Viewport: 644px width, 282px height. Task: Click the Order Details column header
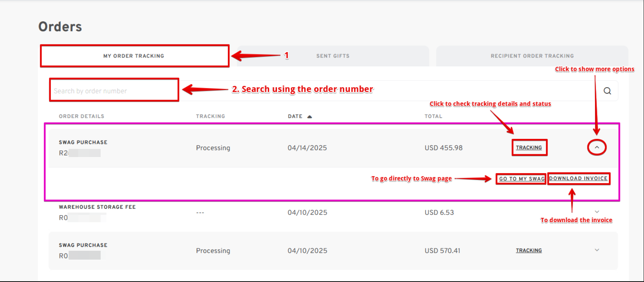[x=81, y=116]
